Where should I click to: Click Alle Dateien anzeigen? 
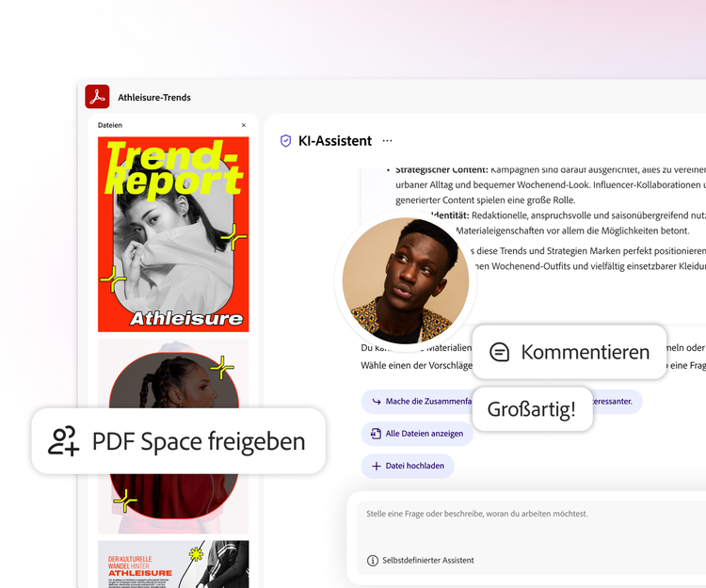pyautogui.click(x=417, y=434)
